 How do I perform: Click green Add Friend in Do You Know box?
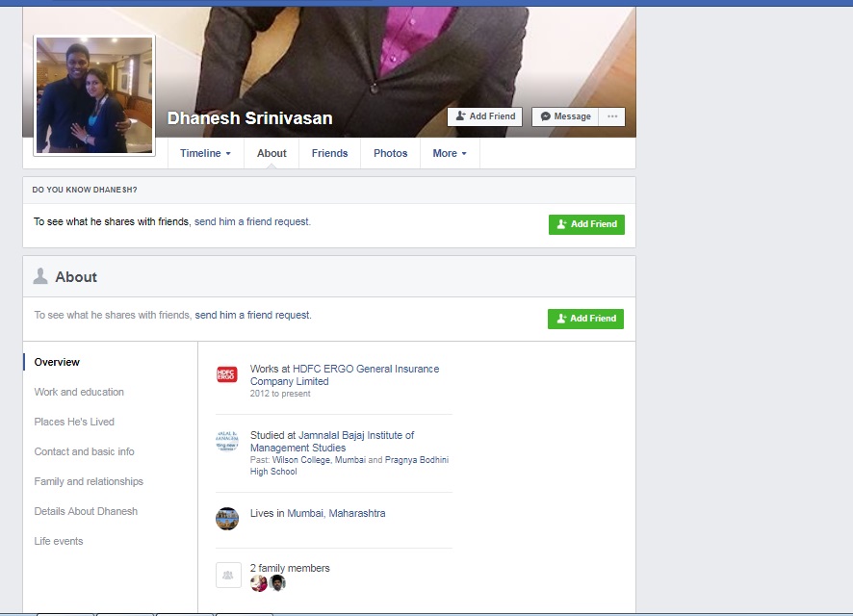[x=586, y=224]
